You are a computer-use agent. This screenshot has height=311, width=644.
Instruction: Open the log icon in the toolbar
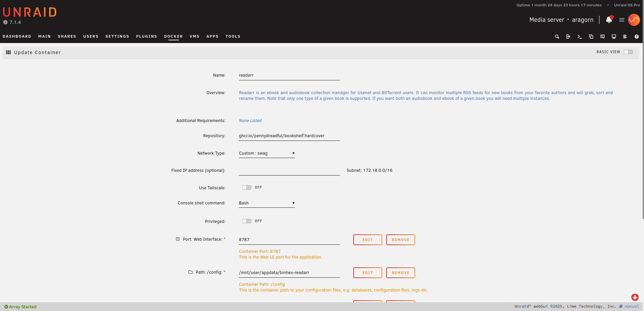pos(625,37)
